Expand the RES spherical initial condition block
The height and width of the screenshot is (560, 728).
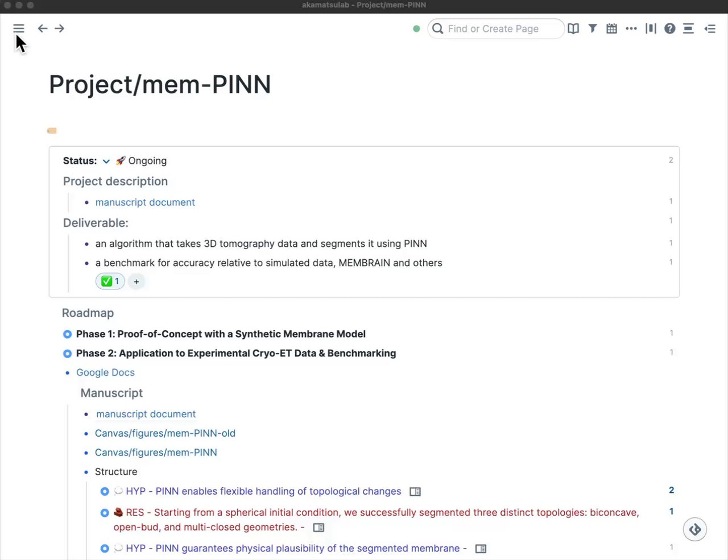click(x=105, y=513)
